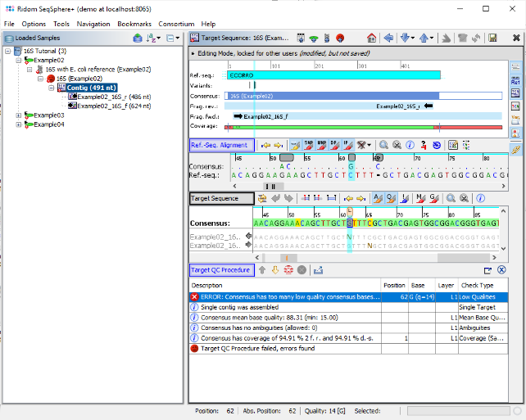Open dropdown beside blue down arrow
Image resolution: width=526 pixels, height=420 pixels.
(413, 38)
